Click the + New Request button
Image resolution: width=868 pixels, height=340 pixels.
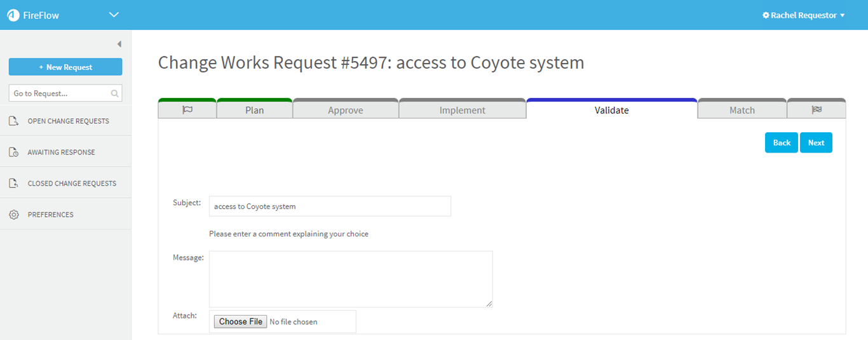click(x=65, y=67)
